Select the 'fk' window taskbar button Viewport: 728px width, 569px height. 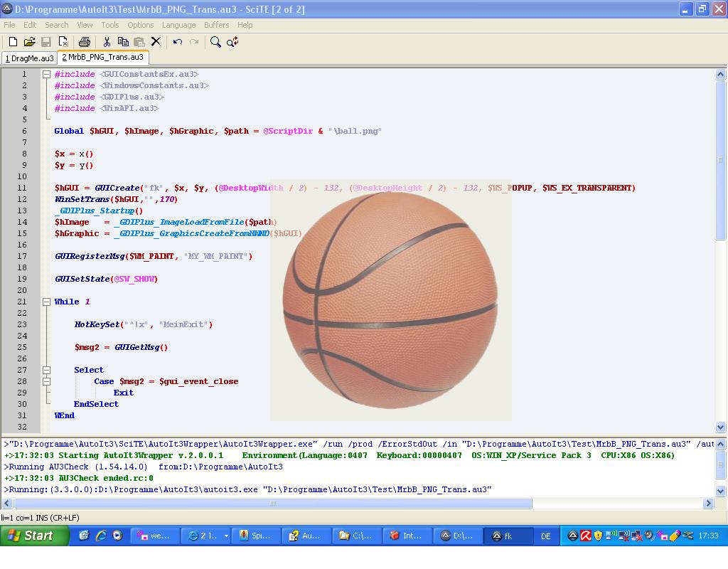[x=508, y=536]
